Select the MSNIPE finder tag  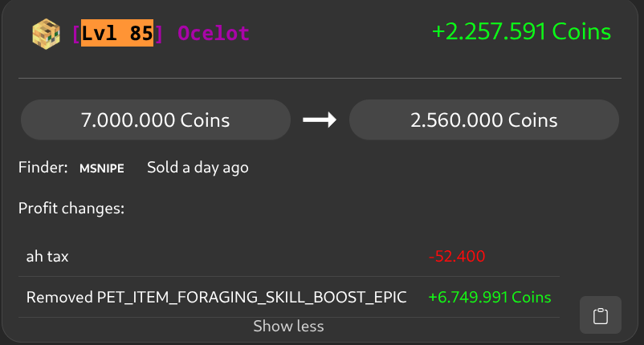point(101,168)
